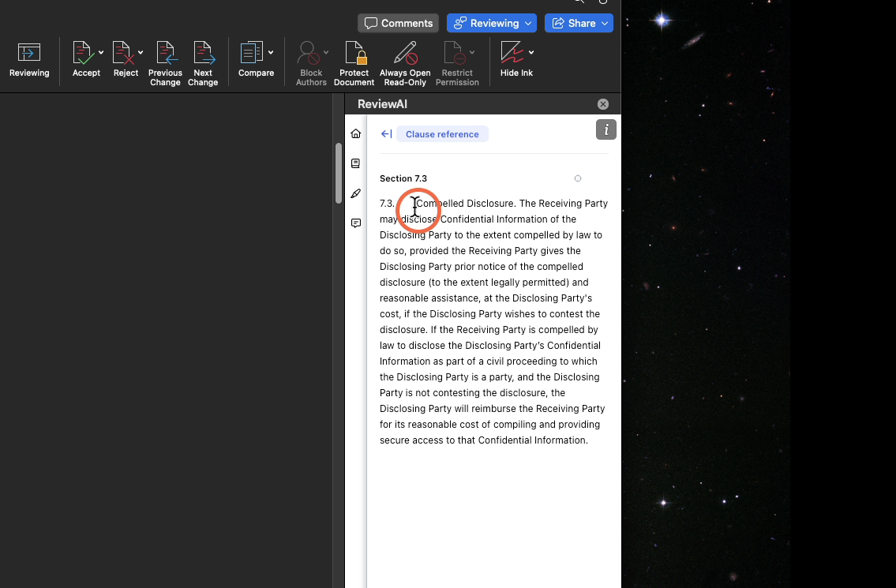Close the ReviewAI panel
The width and height of the screenshot is (896, 588).
pyautogui.click(x=603, y=104)
